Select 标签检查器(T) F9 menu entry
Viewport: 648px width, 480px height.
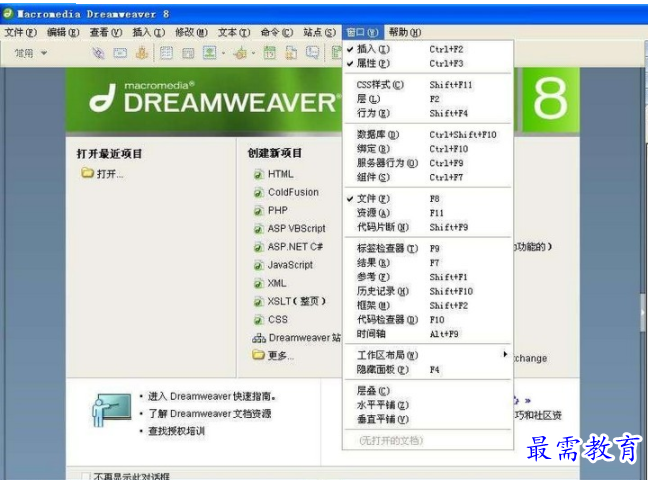point(428,248)
